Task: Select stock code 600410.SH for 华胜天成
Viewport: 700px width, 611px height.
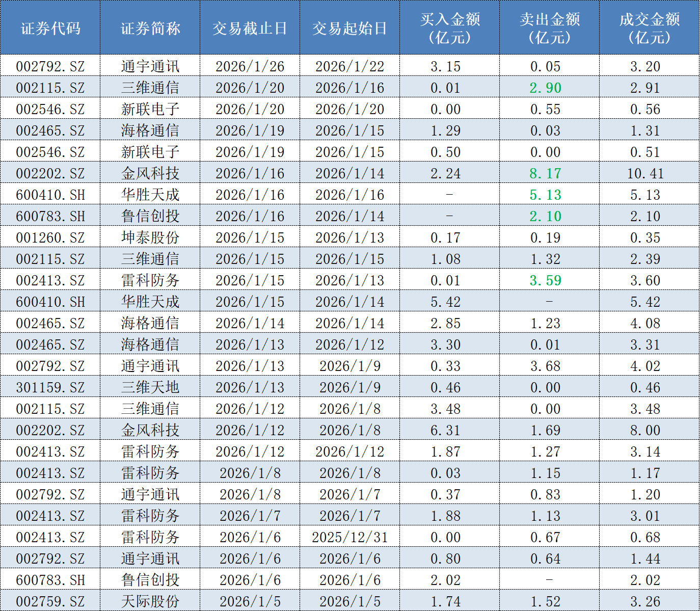Action: pos(50,194)
